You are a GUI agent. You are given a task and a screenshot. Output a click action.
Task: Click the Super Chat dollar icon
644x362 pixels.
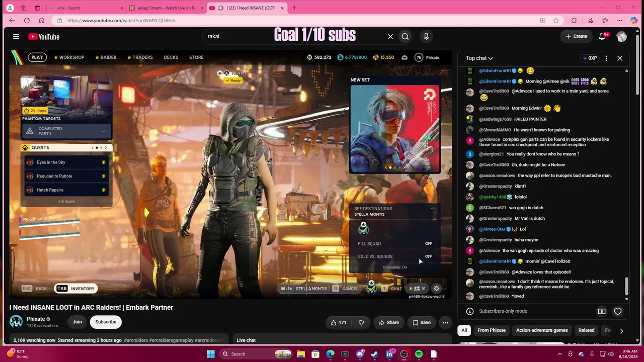(x=602, y=311)
